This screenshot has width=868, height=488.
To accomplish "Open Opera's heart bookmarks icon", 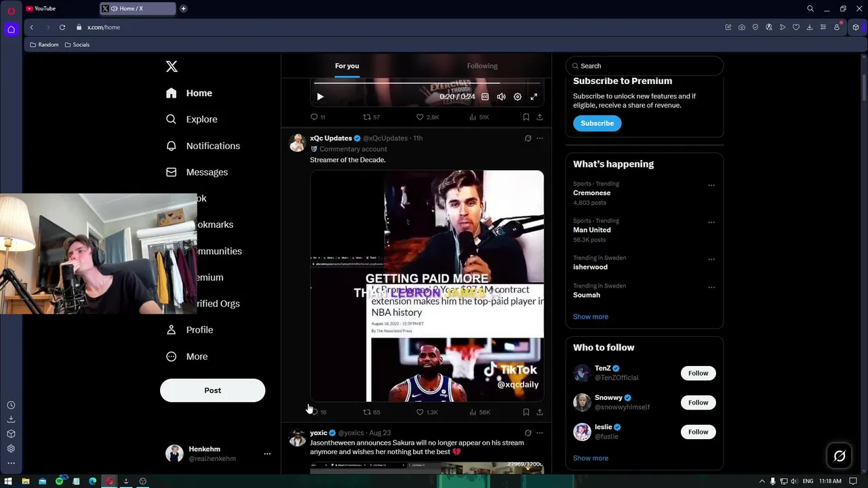I will tap(796, 27).
